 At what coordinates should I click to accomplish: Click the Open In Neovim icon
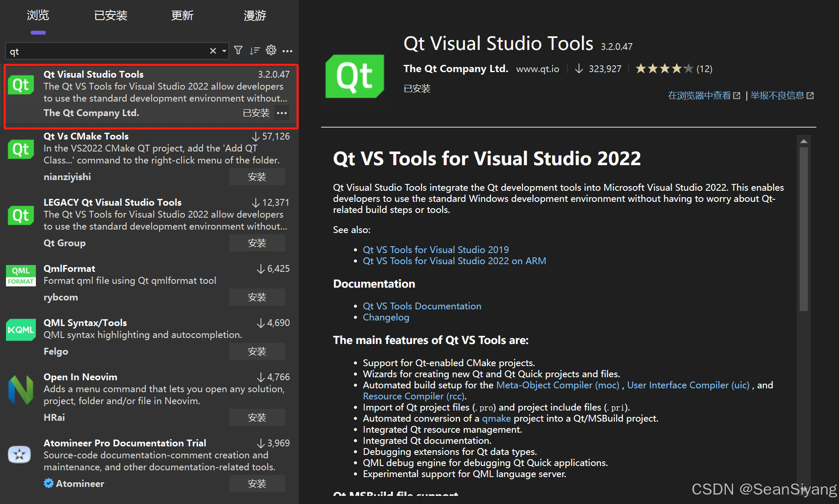[21, 390]
